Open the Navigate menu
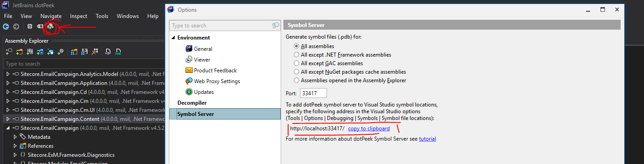 (x=51, y=16)
